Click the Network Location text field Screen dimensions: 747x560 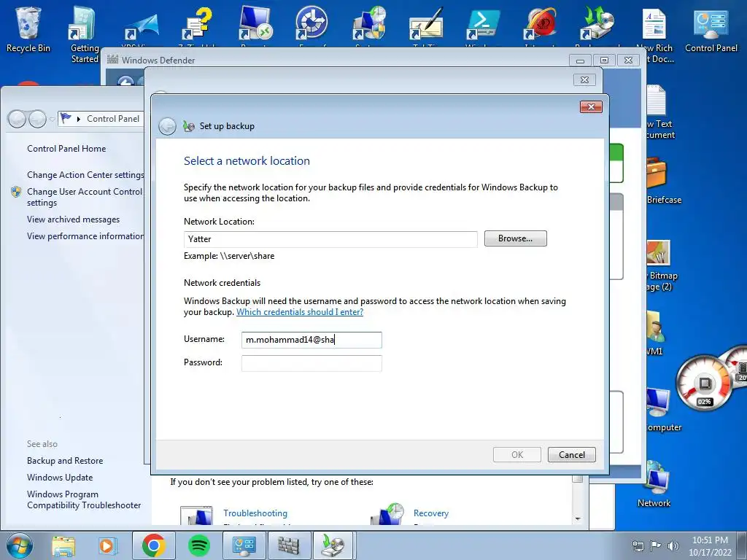click(x=330, y=239)
